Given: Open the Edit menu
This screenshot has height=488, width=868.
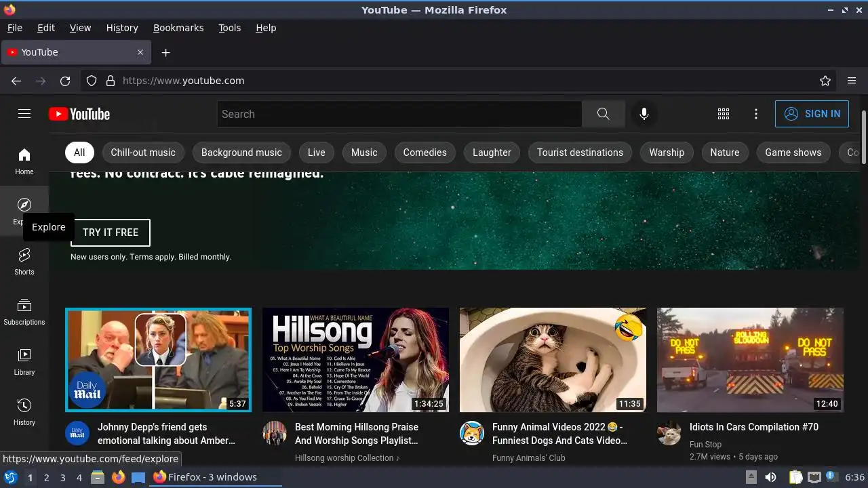Looking at the screenshot, I should coord(46,28).
